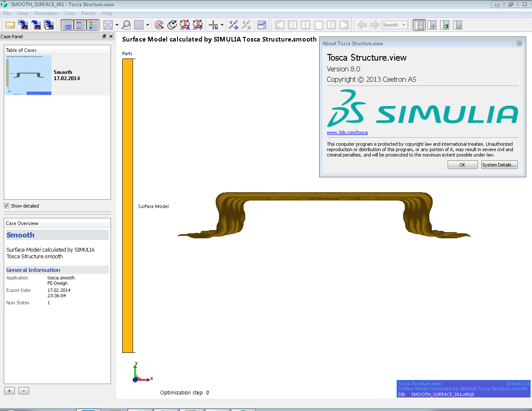The height and width of the screenshot is (411, 532).
Task: Click the play backward animation button
Action: pyautogui.click(x=280, y=25)
